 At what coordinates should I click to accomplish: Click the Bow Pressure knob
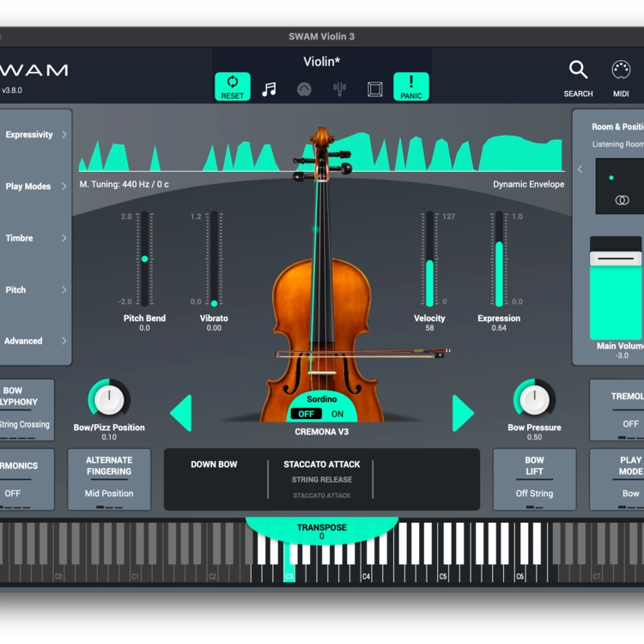[534, 398]
